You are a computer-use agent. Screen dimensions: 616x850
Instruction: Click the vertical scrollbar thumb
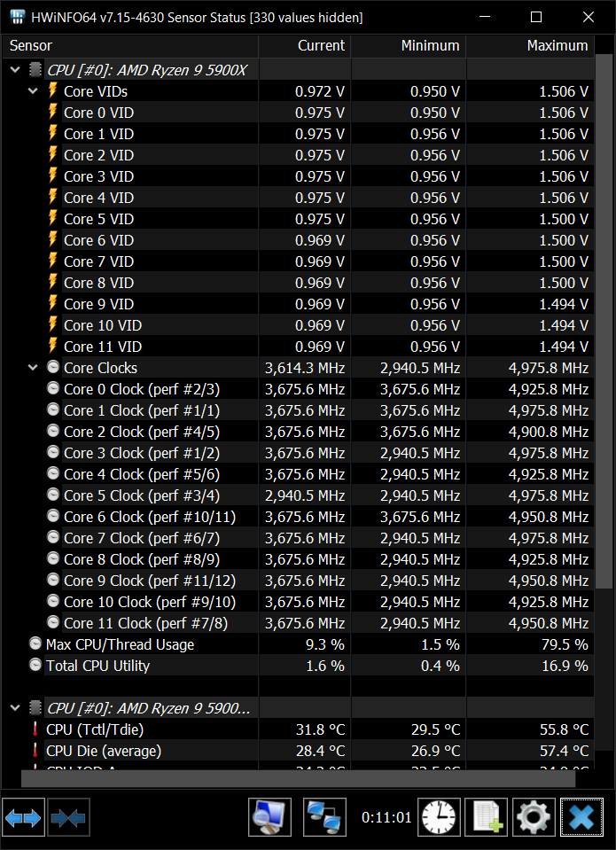tap(604, 320)
